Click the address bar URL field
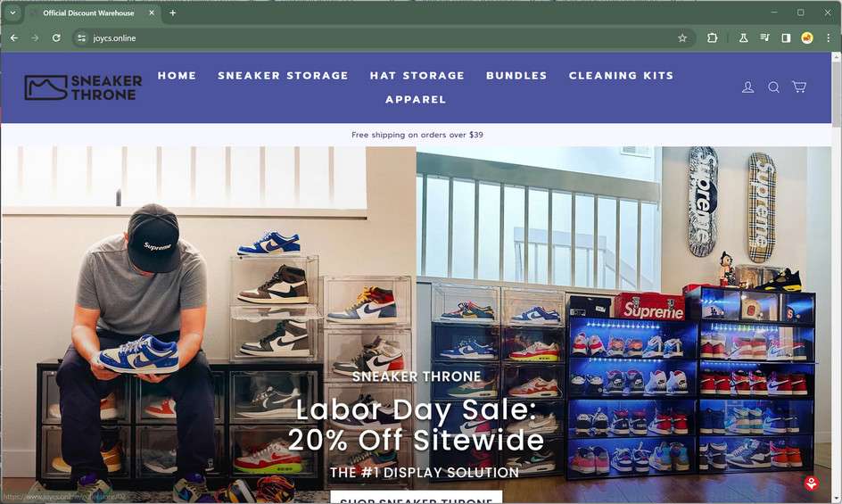The width and height of the screenshot is (842, 504). pos(376,37)
